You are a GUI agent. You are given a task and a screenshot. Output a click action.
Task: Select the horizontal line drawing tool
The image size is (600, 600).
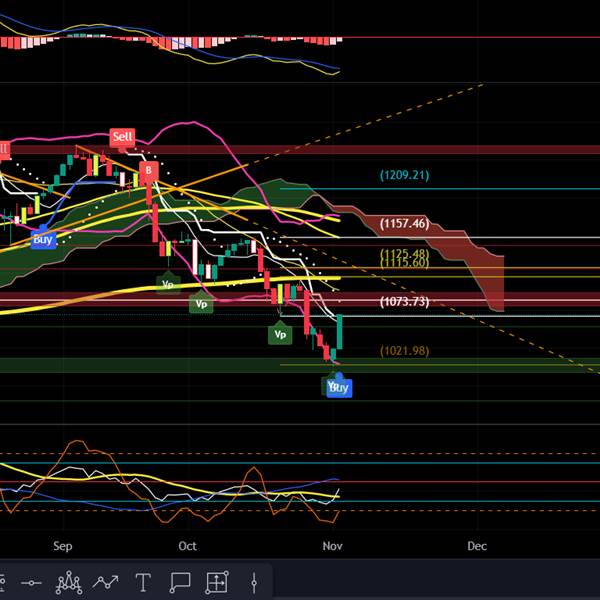[x=31, y=583]
